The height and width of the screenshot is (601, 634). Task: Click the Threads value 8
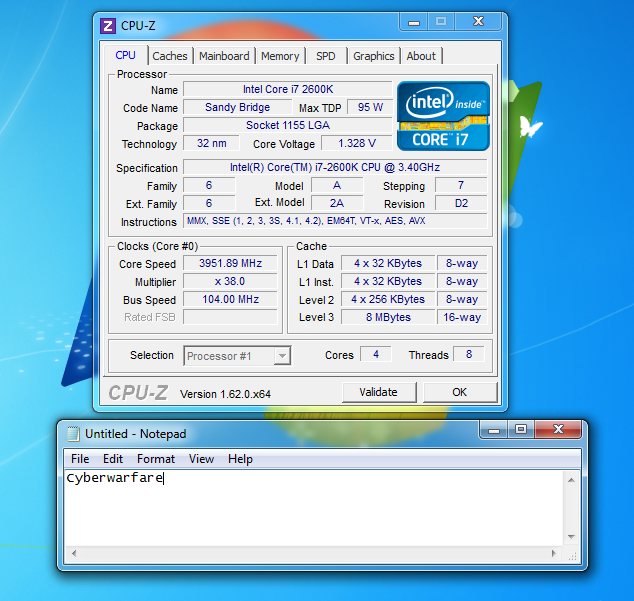469,355
